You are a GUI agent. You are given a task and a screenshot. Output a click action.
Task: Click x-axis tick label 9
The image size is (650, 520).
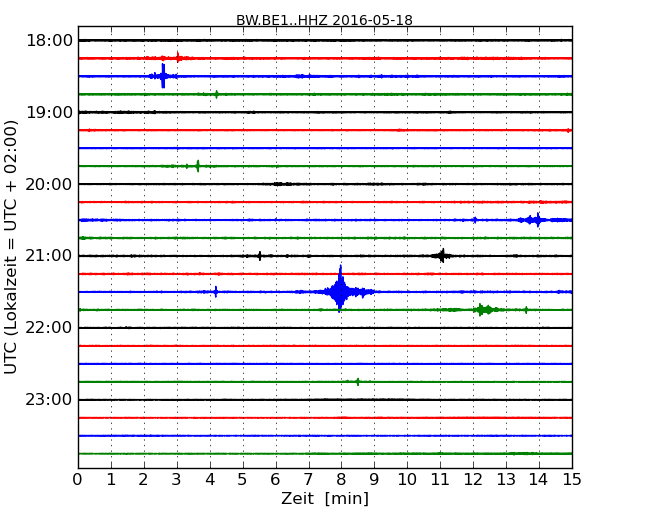click(374, 480)
